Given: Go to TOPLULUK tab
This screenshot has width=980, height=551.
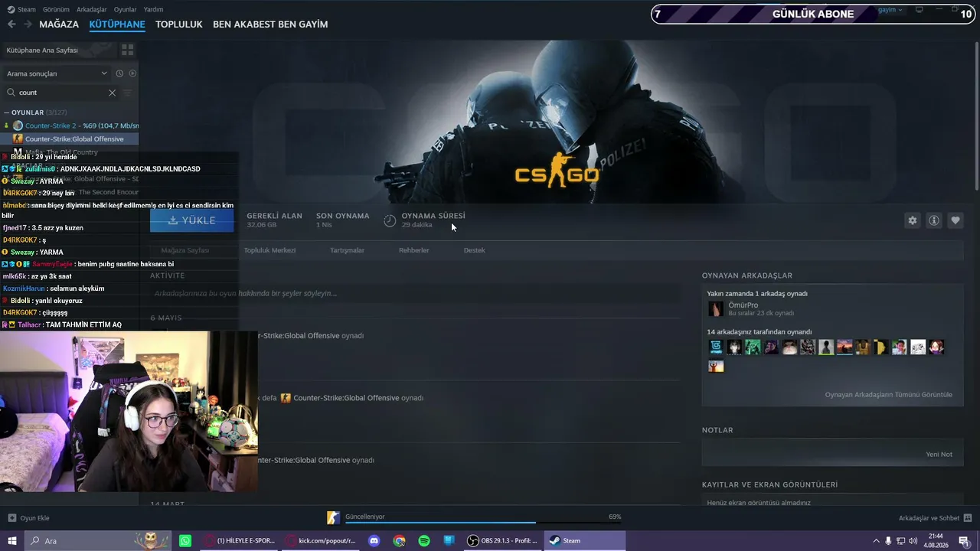Looking at the screenshot, I should tap(179, 24).
